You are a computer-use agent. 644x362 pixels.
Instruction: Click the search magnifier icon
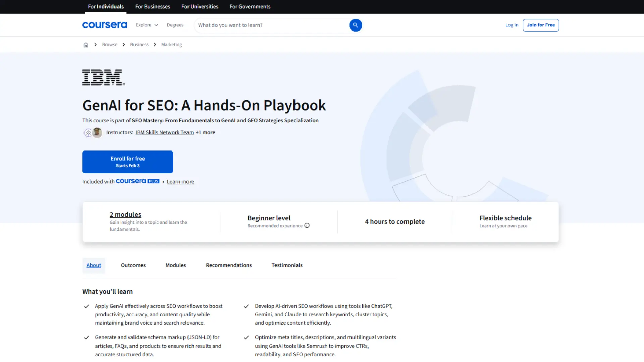[x=355, y=25]
